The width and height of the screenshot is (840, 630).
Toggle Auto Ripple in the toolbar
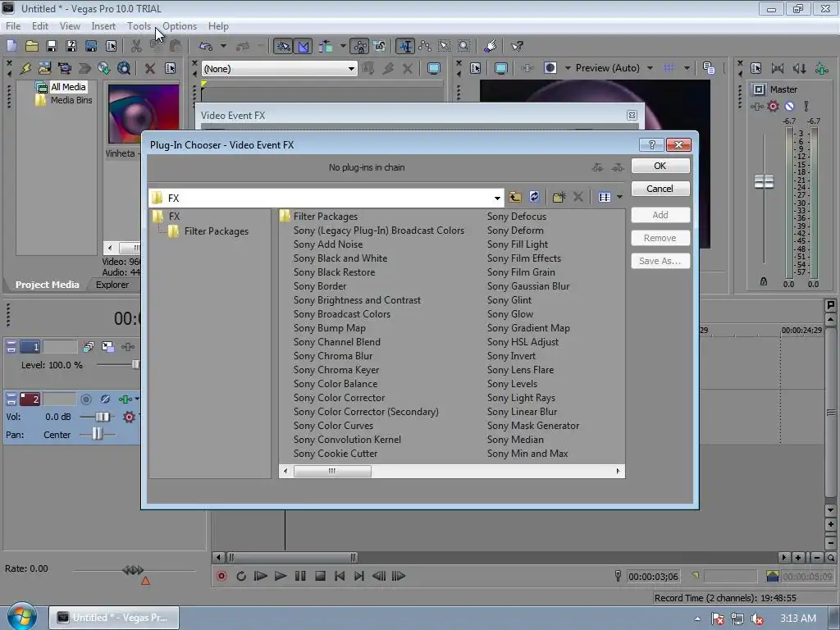pyautogui.click(x=326, y=47)
